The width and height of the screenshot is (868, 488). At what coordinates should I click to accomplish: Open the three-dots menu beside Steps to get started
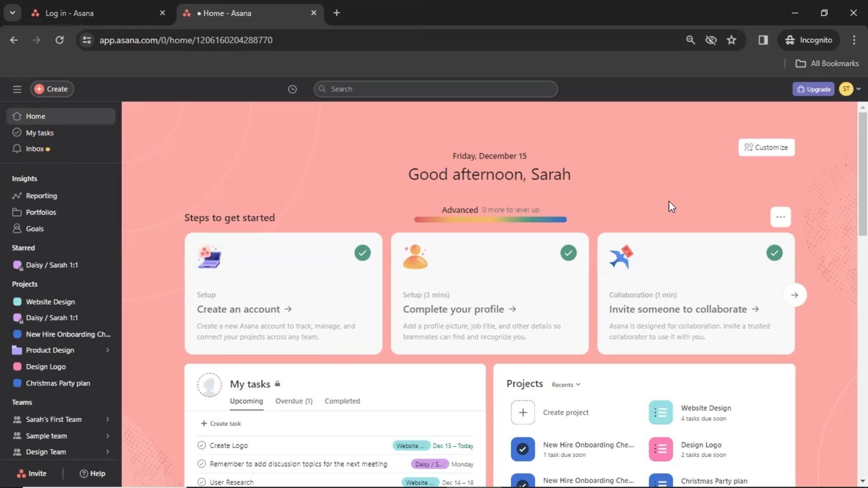tap(780, 217)
